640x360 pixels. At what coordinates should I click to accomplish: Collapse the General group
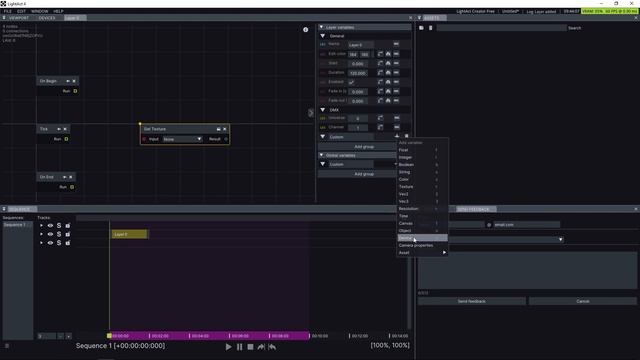tap(323, 36)
